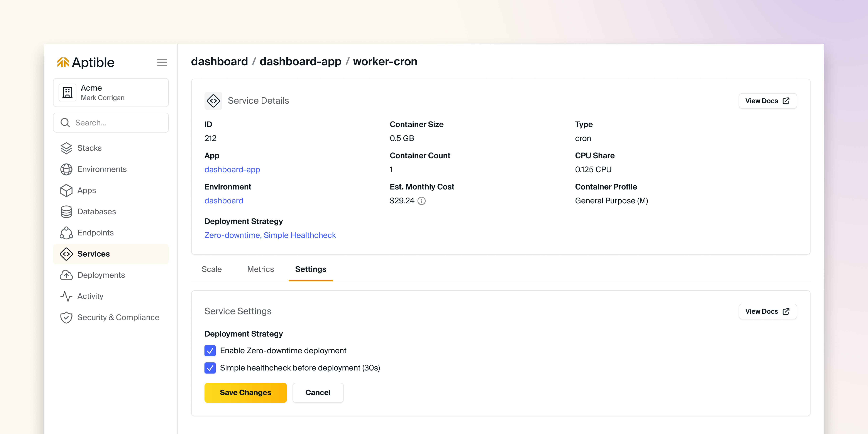Click the Apps cube icon

[x=66, y=190]
